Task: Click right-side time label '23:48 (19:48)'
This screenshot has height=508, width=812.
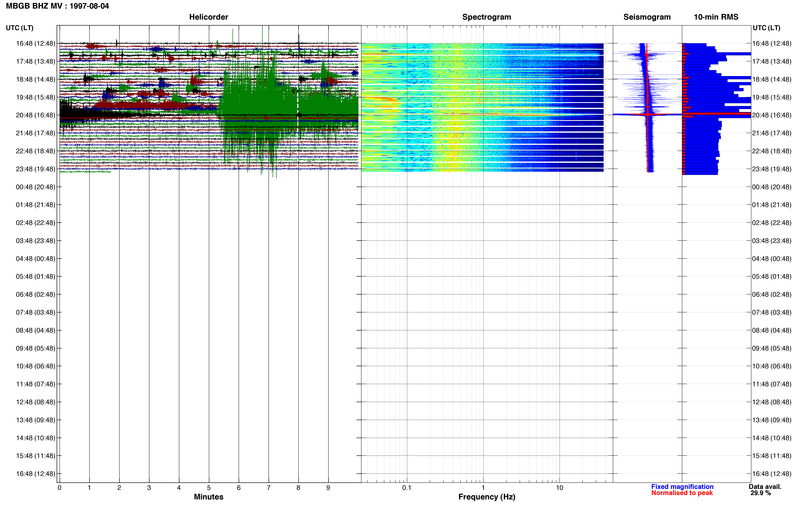Action: coord(772,169)
